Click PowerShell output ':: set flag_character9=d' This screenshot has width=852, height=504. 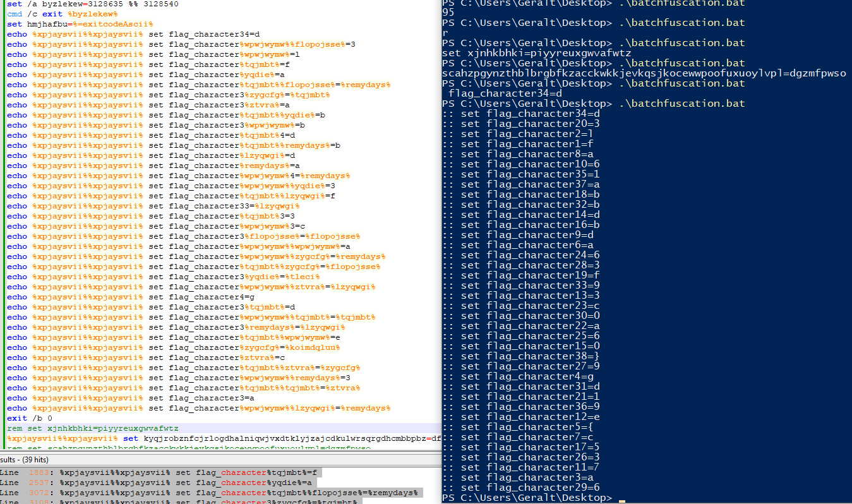[x=519, y=235]
